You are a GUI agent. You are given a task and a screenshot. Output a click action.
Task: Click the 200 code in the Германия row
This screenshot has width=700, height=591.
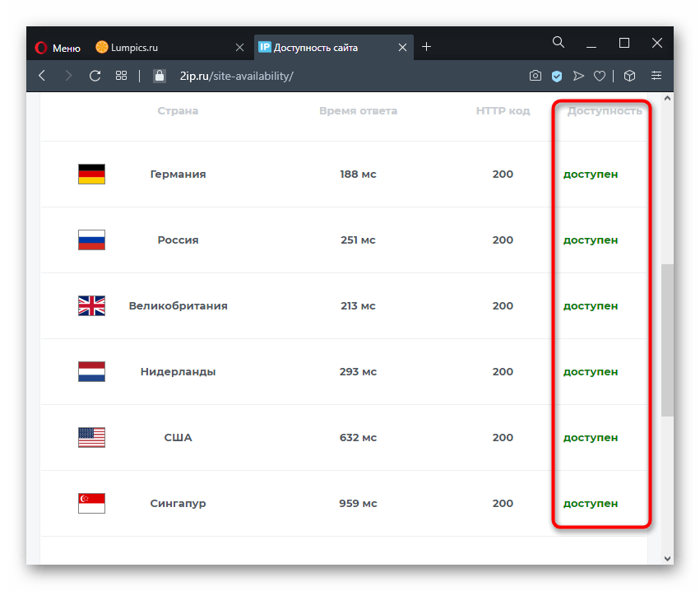pos(503,175)
